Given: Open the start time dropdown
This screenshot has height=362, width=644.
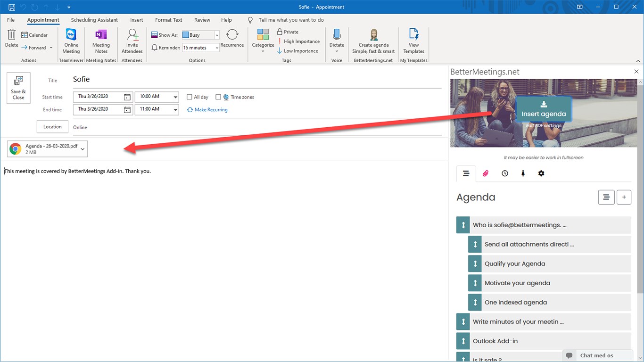Looking at the screenshot, I should [175, 97].
